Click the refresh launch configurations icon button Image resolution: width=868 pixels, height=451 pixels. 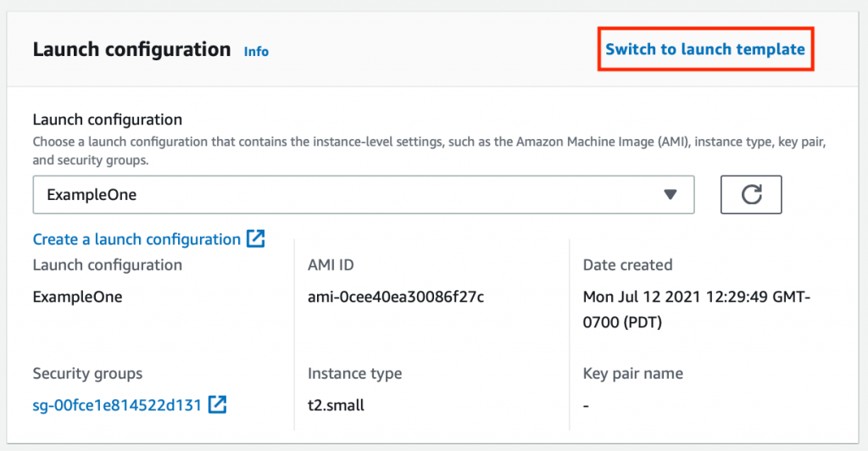pos(750,195)
